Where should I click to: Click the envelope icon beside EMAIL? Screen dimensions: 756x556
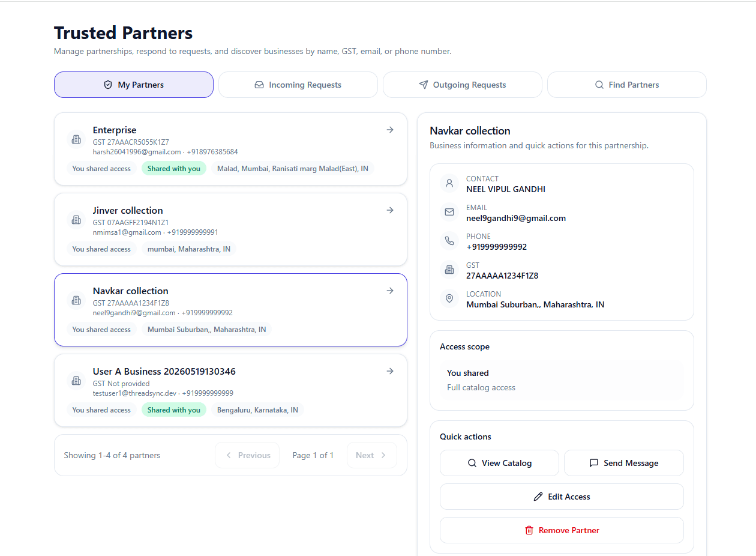449,212
